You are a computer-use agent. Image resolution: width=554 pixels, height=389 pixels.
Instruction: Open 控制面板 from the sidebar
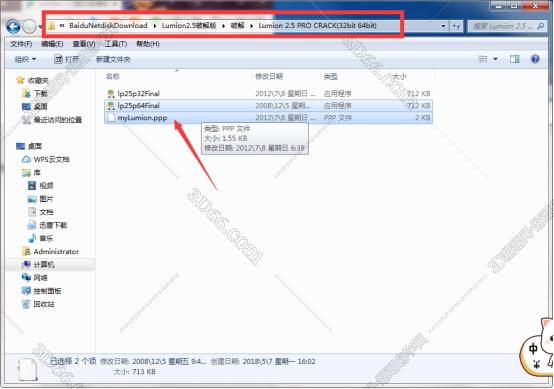[47, 291]
